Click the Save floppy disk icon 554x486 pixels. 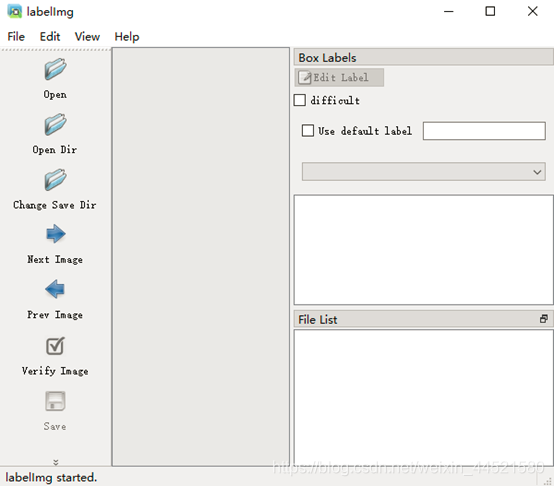[x=55, y=401]
